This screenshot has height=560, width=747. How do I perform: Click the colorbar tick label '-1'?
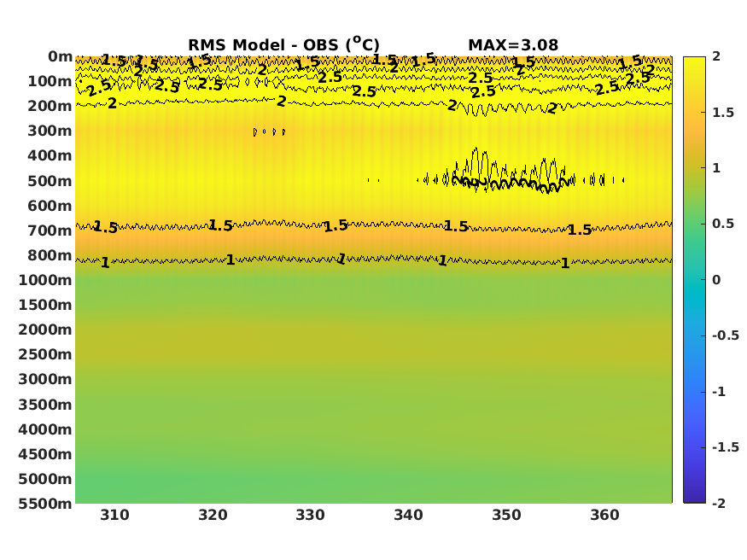pos(719,392)
